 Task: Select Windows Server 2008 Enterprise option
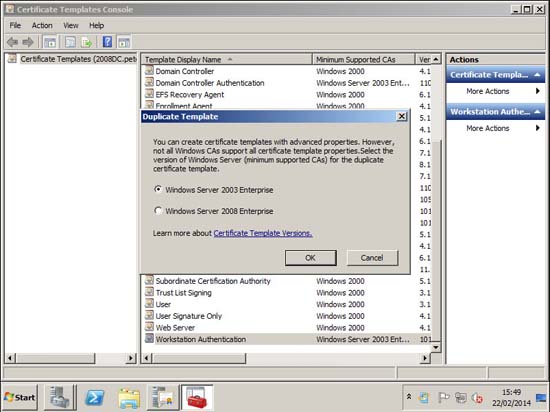pos(214,211)
